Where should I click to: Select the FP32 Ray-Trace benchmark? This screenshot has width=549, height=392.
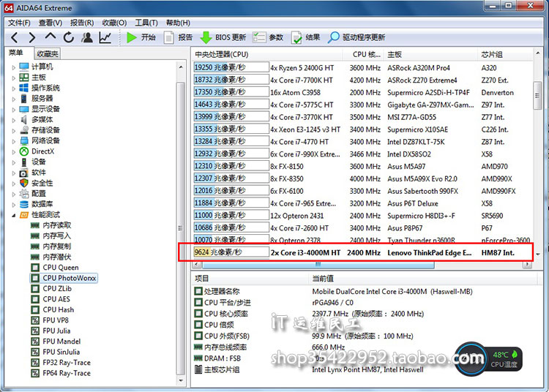pyautogui.click(x=61, y=362)
